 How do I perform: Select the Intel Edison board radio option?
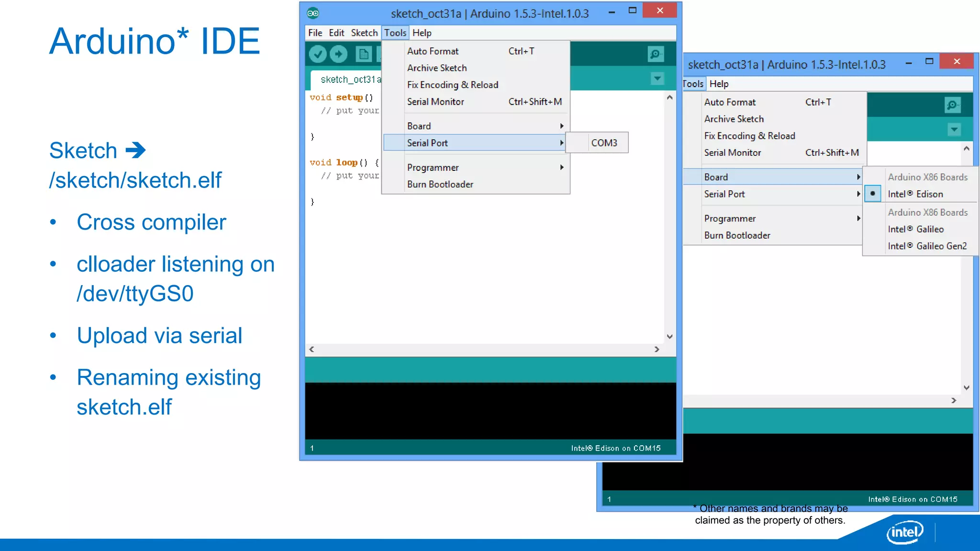(x=921, y=194)
